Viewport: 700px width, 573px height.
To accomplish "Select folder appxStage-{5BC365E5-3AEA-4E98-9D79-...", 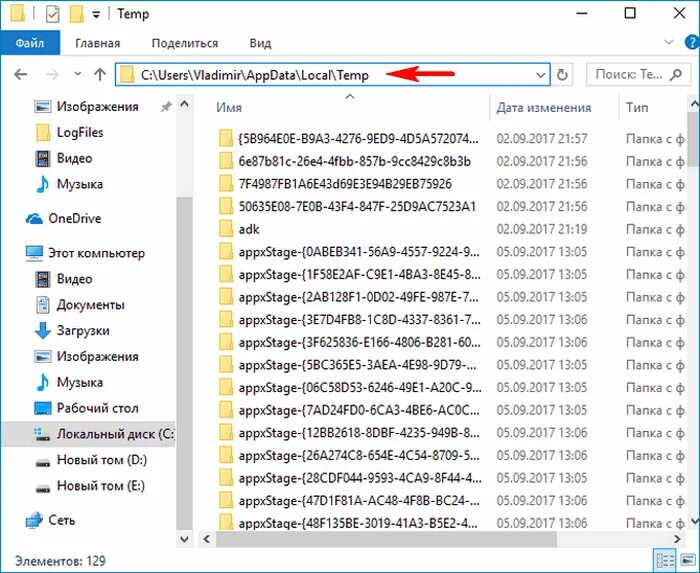I will (347, 365).
